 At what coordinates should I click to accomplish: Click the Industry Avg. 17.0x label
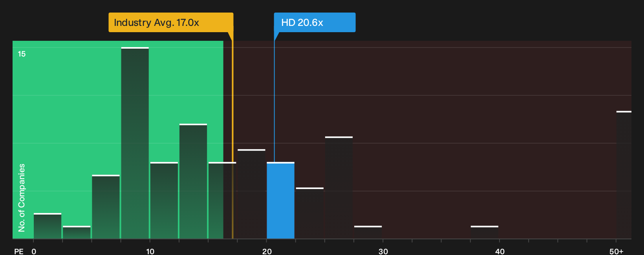pos(171,22)
